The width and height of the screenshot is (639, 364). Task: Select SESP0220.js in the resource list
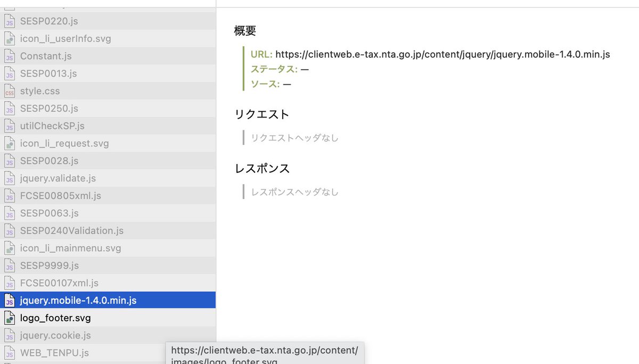tap(108, 21)
